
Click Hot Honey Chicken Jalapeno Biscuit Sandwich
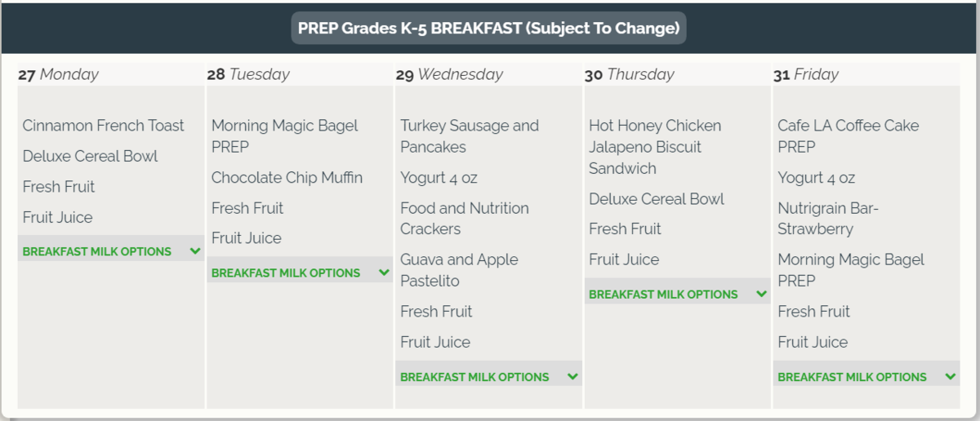coord(654,147)
